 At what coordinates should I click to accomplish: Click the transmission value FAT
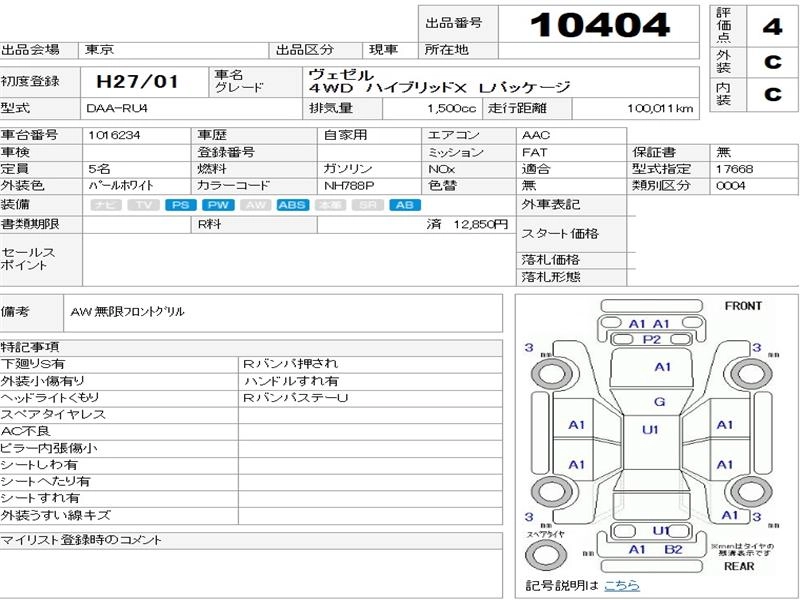coord(534,152)
